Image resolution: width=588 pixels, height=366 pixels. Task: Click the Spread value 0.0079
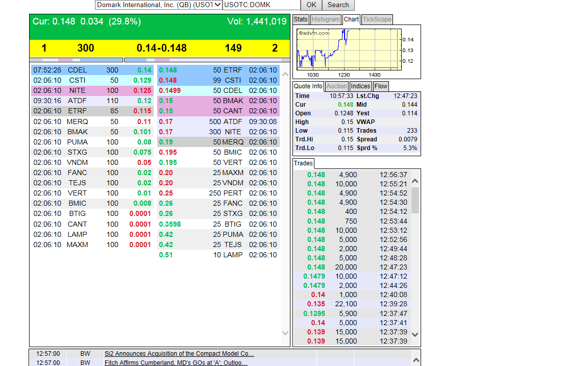coord(408,139)
